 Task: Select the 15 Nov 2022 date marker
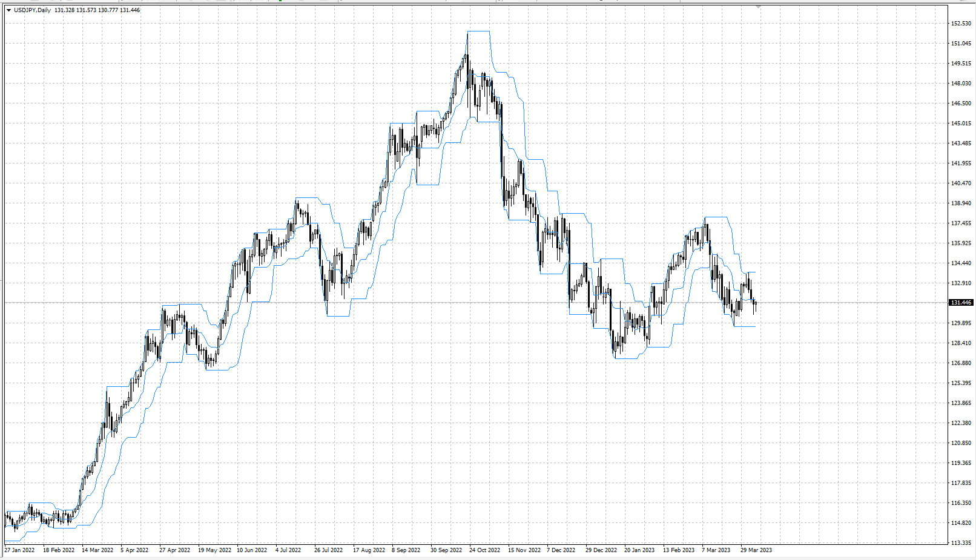[x=524, y=550]
